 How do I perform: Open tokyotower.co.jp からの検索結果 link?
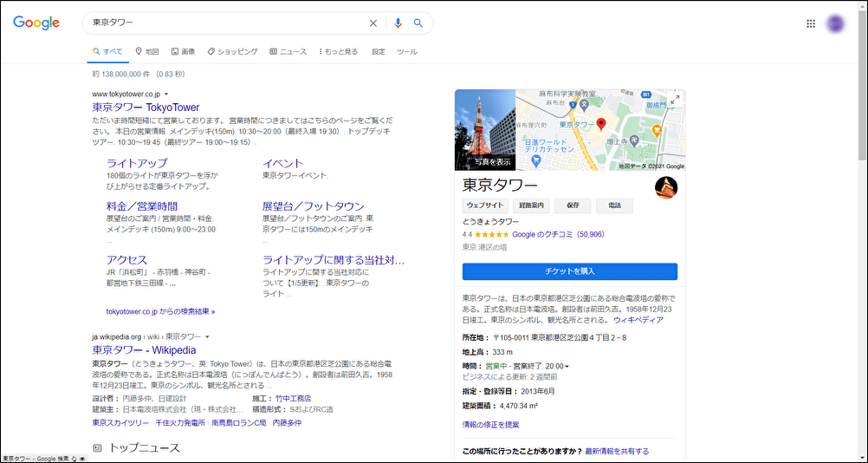pyautogui.click(x=160, y=311)
